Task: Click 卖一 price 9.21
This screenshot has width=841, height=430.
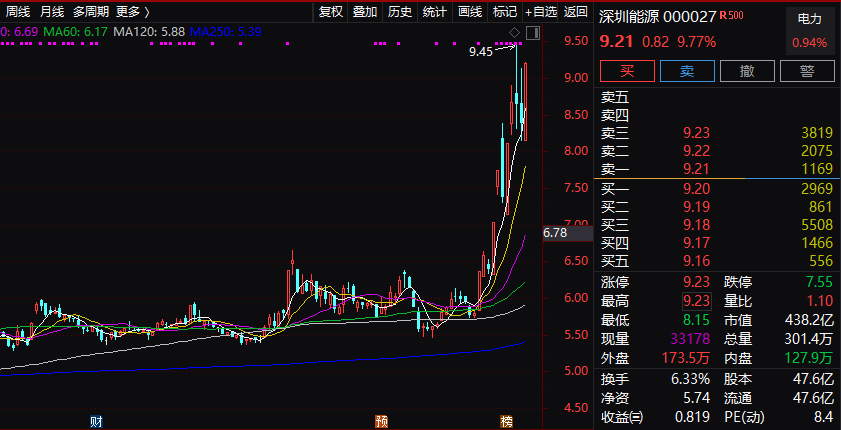Action: point(696,169)
